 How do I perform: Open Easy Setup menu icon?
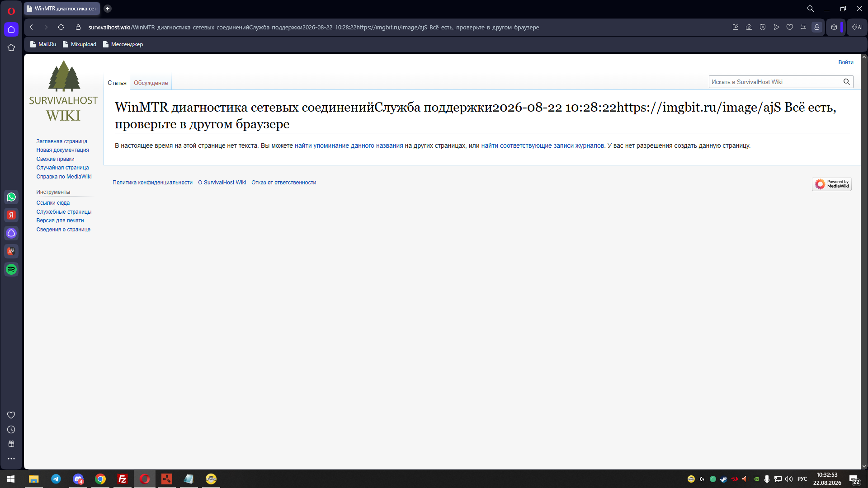coord(803,27)
